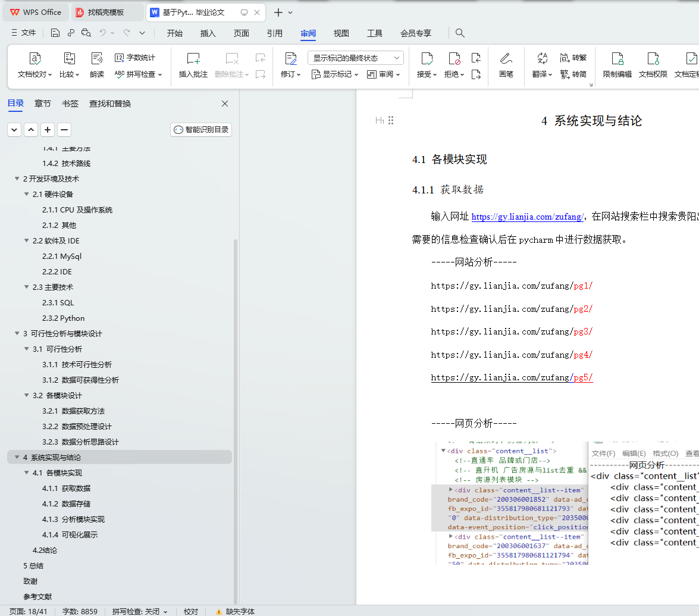This screenshot has width=699, height=616.
Task: Go to previous change icon
Action: click(476, 58)
